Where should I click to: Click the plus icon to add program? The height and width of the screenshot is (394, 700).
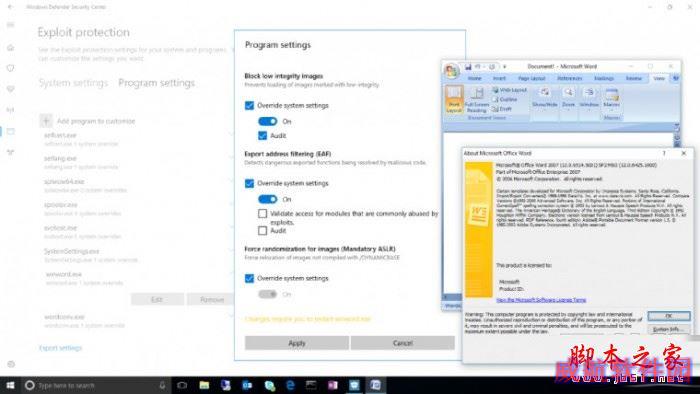click(x=46, y=120)
